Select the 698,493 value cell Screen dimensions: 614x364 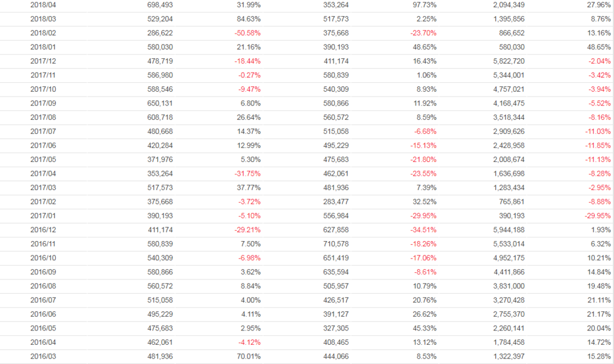coord(160,5)
